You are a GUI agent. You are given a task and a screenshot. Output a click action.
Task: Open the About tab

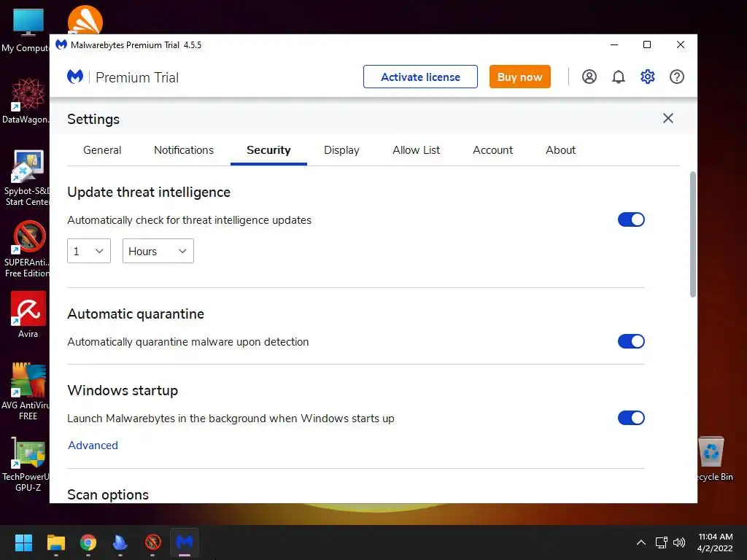(x=561, y=150)
